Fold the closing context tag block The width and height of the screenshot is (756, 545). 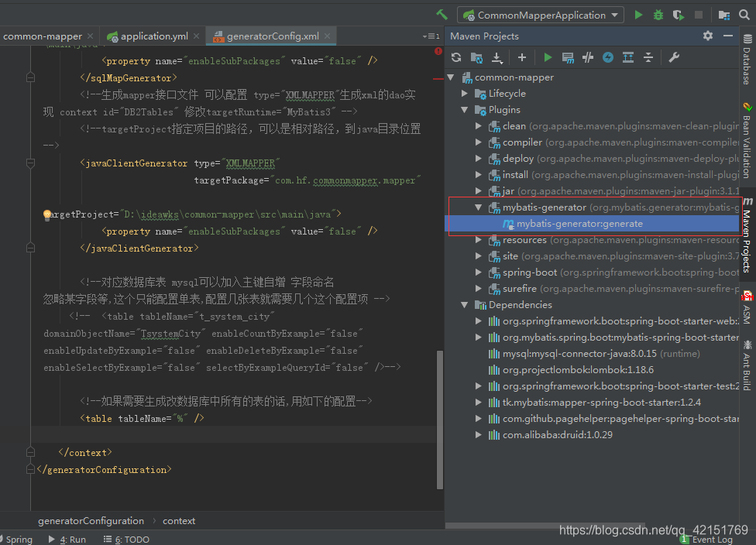click(30, 452)
